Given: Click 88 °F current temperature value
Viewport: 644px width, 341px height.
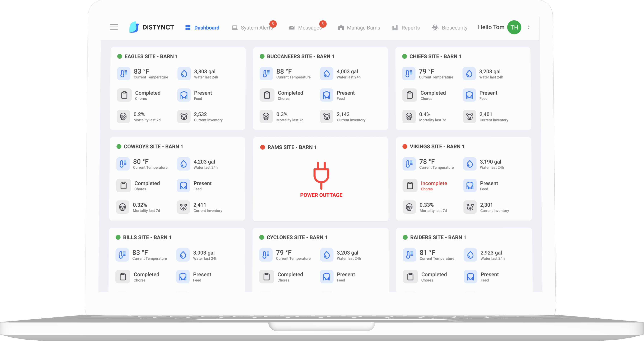Looking at the screenshot, I should 284,71.
